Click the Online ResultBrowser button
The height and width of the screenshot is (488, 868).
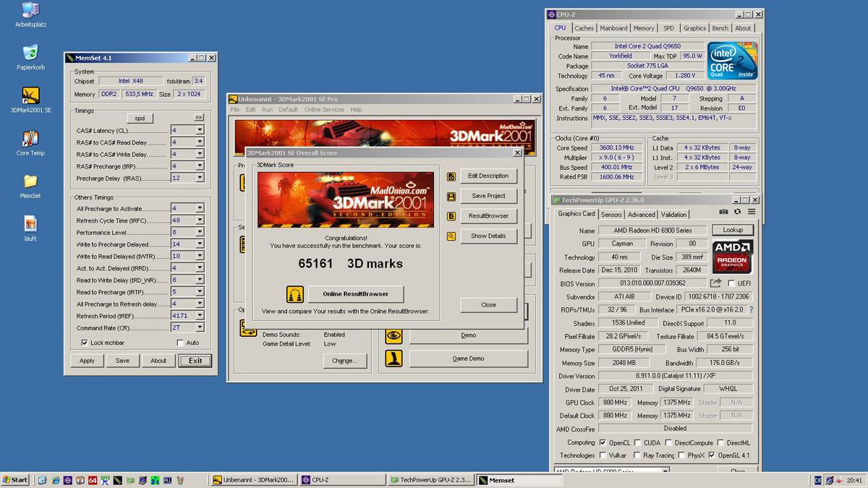[x=356, y=294]
